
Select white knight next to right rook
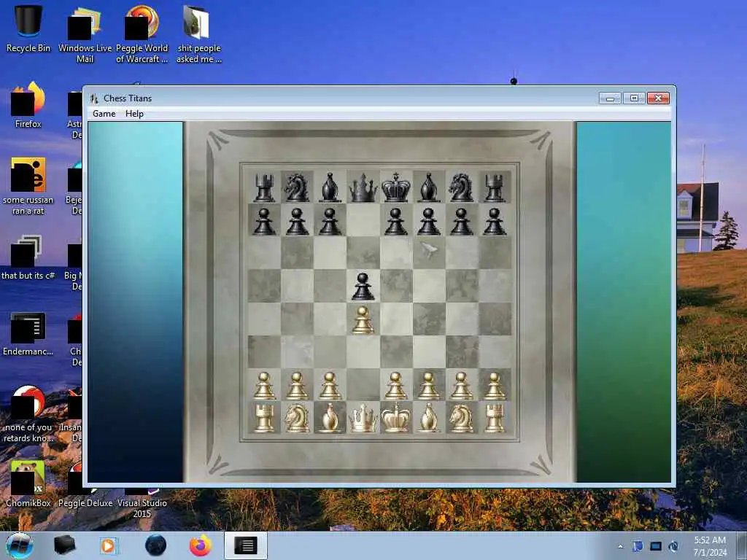[461, 418]
